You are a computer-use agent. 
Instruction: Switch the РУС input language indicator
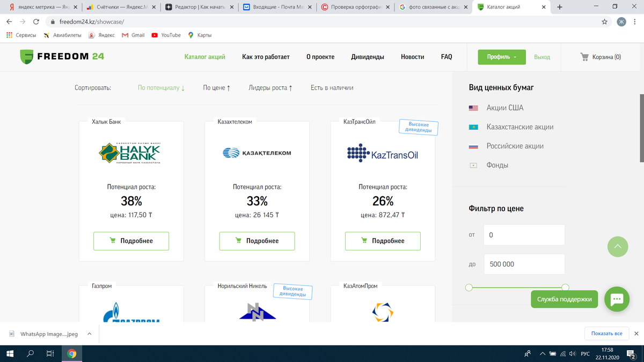coord(586,354)
